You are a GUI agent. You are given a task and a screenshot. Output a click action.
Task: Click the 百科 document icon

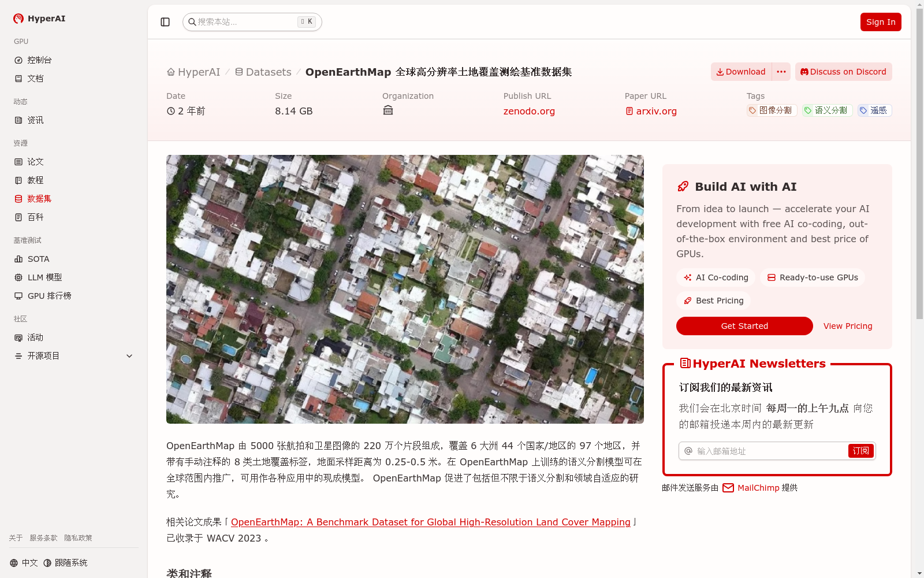(18, 217)
